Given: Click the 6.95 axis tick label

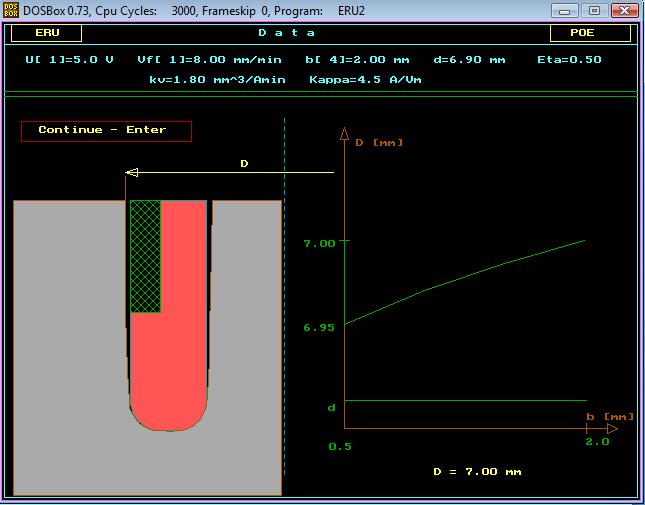Looking at the screenshot, I should point(318,327).
